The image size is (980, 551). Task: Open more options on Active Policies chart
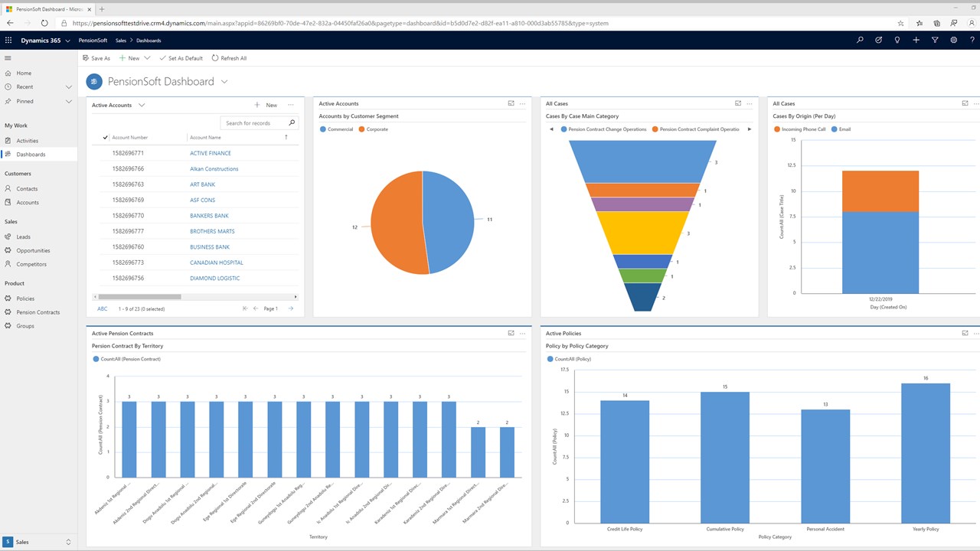(x=976, y=334)
